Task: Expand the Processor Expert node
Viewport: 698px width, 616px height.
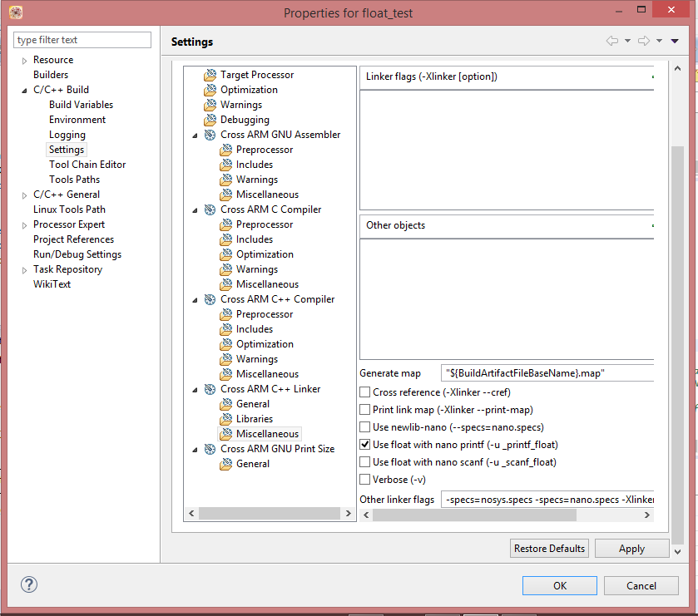Action: 24,225
